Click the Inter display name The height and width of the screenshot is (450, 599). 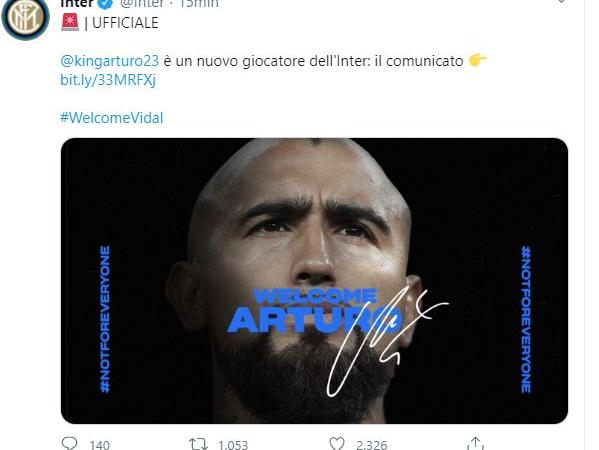77,3
